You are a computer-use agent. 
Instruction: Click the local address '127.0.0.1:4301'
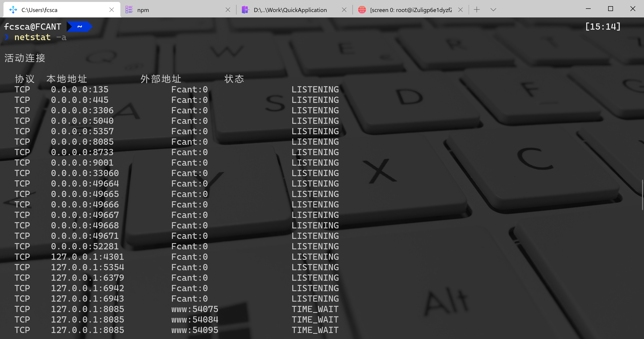[x=87, y=257]
